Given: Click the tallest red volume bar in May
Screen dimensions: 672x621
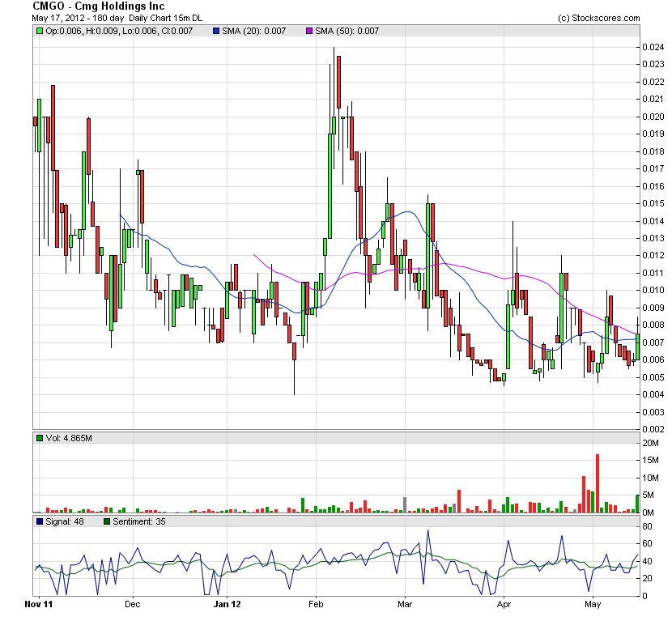Looking at the screenshot, I should tap(598, 483).
